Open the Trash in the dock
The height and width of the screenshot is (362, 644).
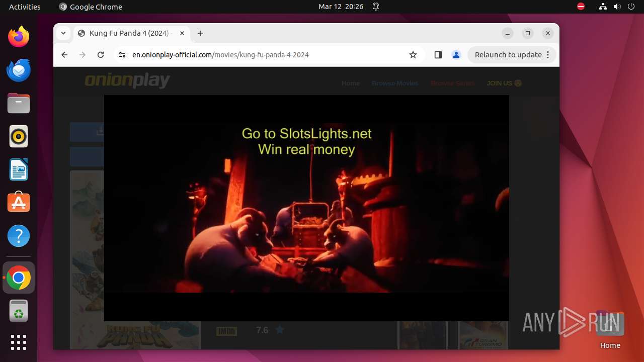coord(19,311)
